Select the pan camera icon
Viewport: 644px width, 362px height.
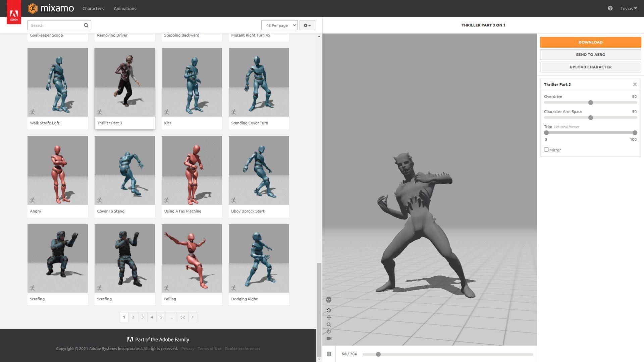pos(329,317)
